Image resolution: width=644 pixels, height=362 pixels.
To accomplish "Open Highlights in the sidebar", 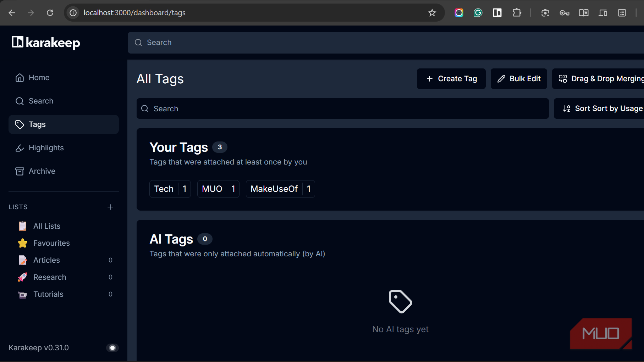I will pos(64,148).
